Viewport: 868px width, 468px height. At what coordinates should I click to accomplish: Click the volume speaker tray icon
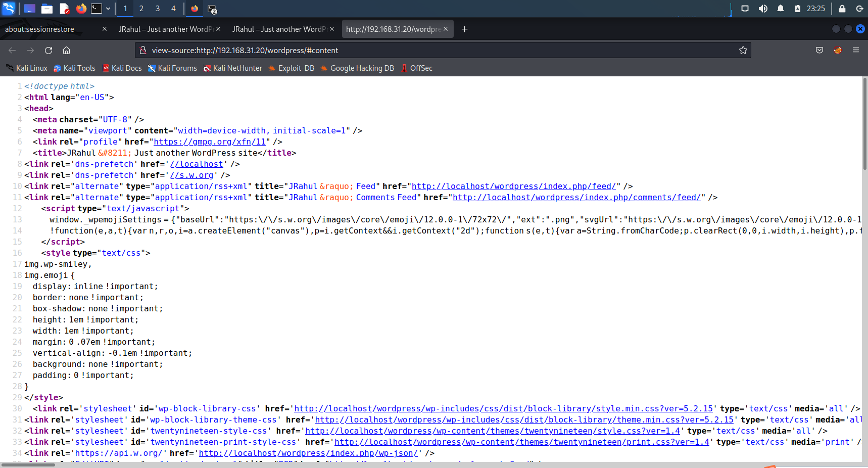(x=763, y=9)
